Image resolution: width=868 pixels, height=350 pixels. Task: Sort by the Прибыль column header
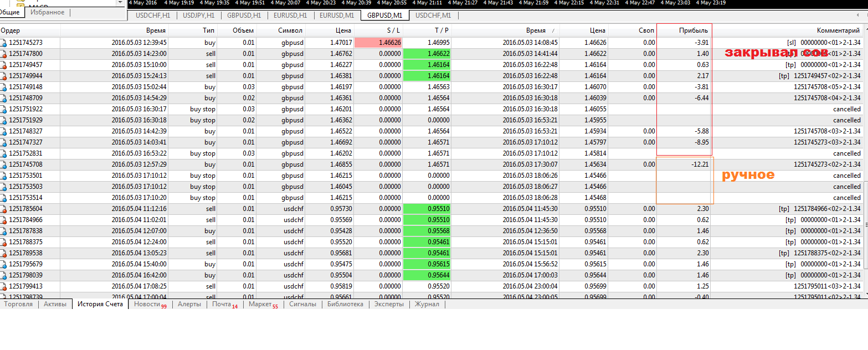[x=684, y=31]
